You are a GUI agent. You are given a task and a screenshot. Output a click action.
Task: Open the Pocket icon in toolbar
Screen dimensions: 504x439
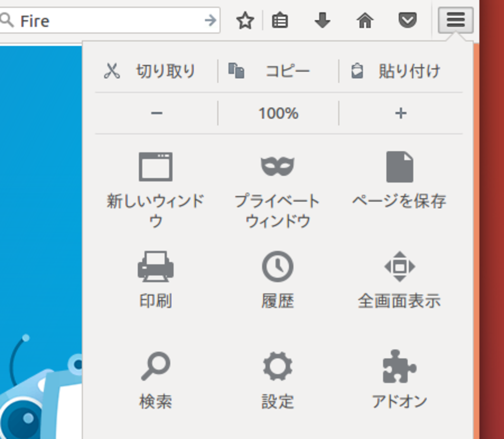[x=407, y=20]
